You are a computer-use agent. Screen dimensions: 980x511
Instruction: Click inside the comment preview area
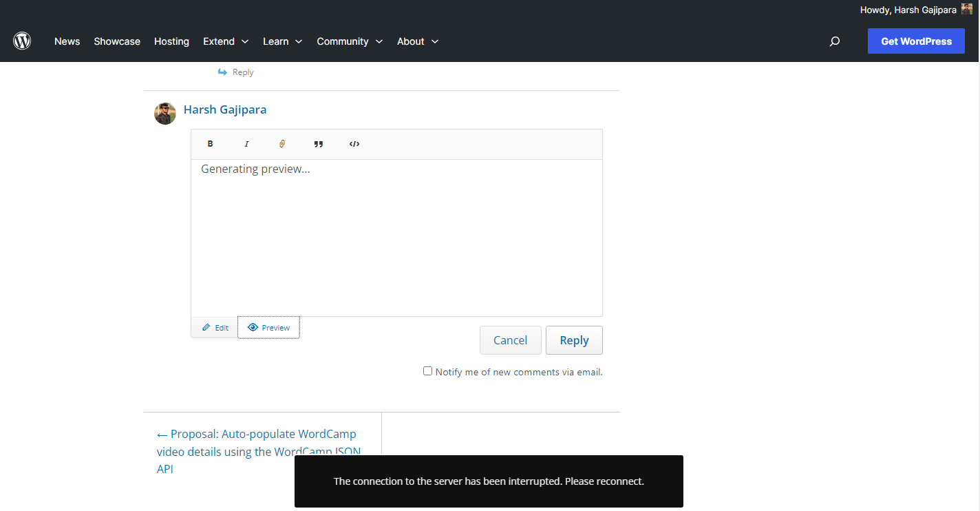[x=396, y=238]
